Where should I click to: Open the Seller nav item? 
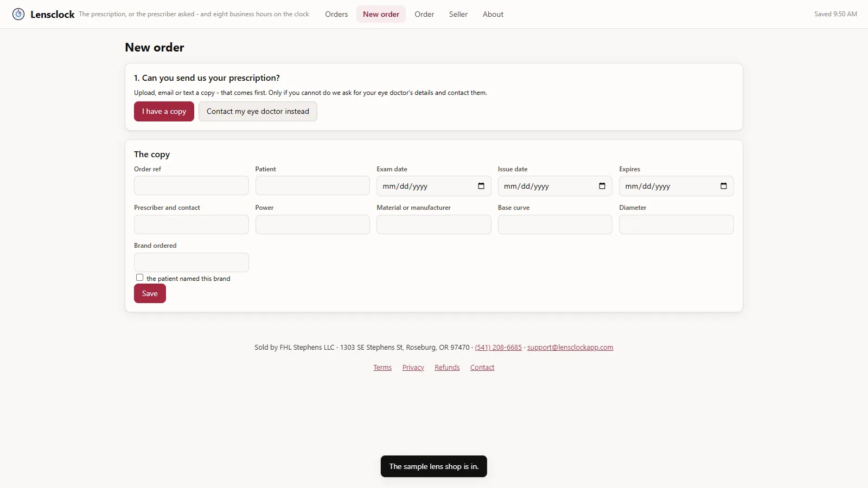[458, 14]
